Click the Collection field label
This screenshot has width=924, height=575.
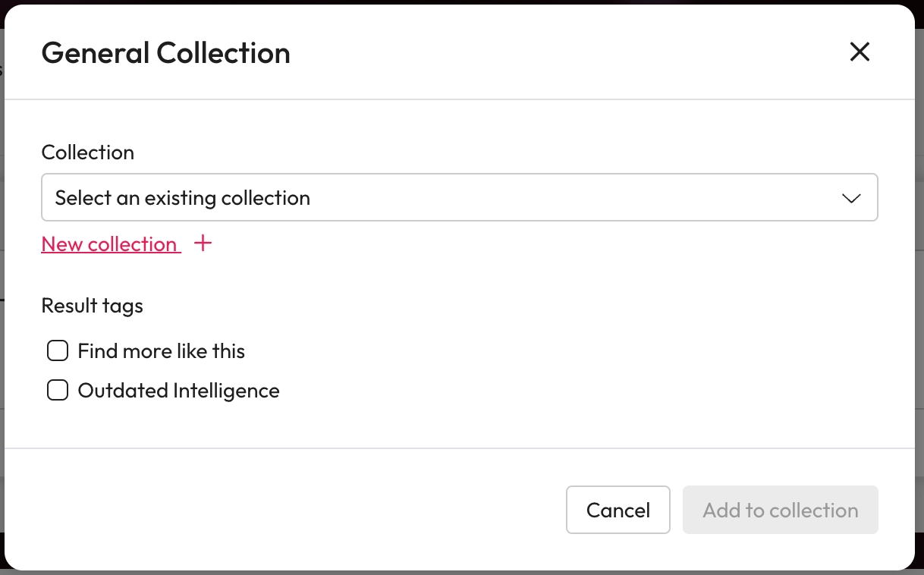[x=87, y=152]
